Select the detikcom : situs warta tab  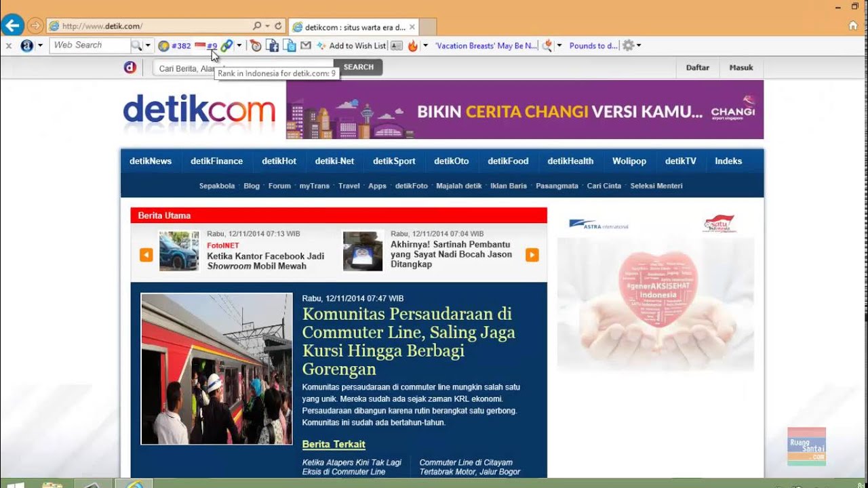point(354,27)
